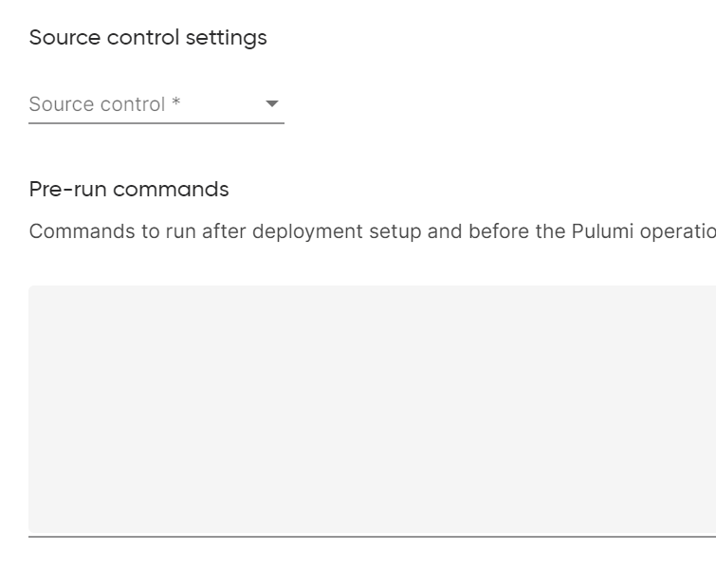Click the Source control dropdown arrow
Screen dimensions: 716x588
tap(272, 104)
